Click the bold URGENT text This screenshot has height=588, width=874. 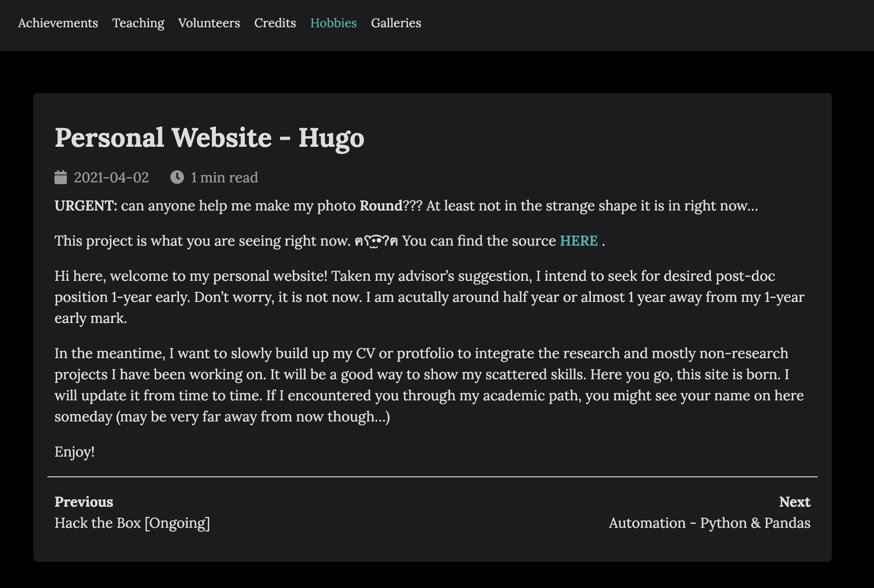pos(84,205)
